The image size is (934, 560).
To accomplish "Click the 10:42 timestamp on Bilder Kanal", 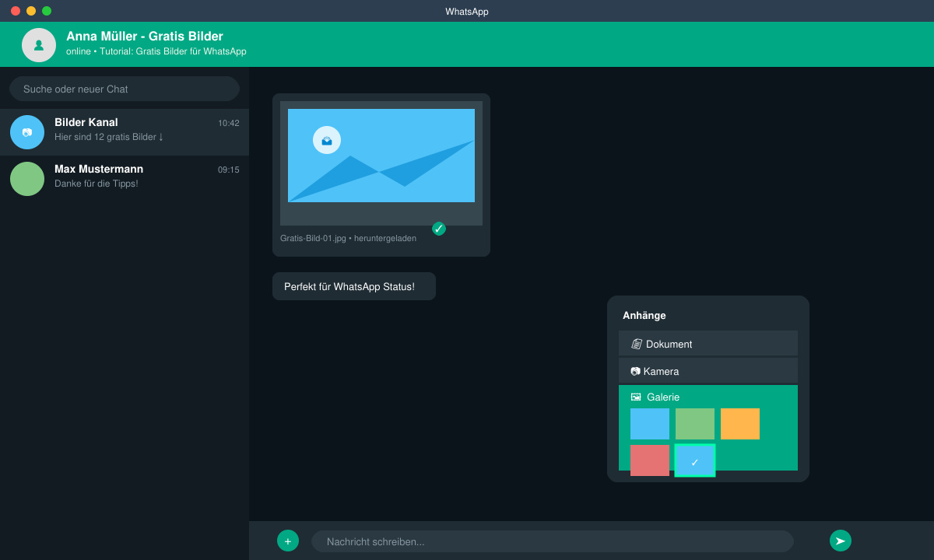I will tap(229, 123).
